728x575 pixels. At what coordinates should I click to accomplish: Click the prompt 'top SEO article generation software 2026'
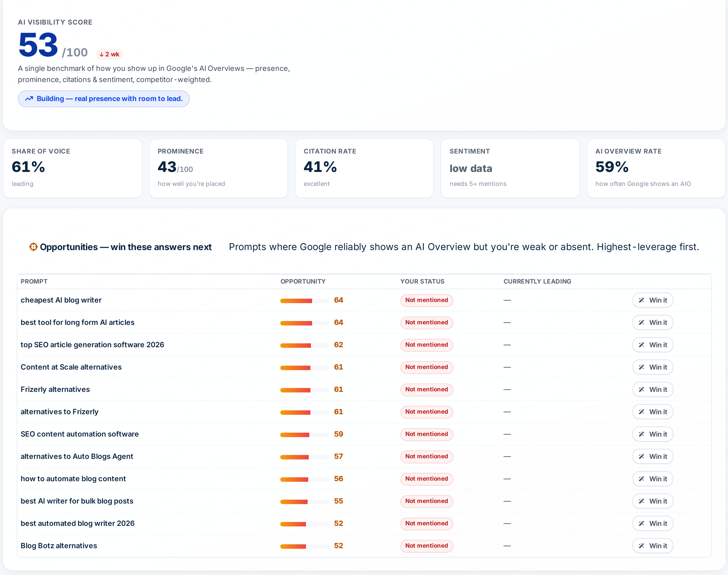92,345
